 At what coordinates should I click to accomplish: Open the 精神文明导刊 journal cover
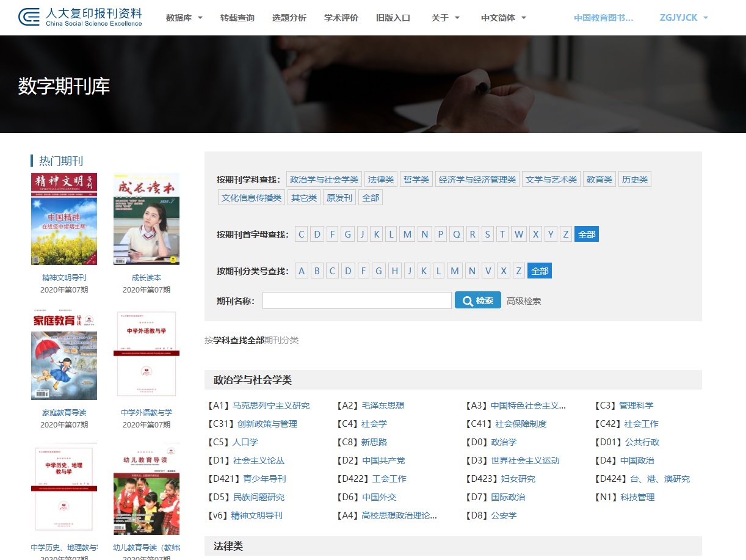pos(64,219)
